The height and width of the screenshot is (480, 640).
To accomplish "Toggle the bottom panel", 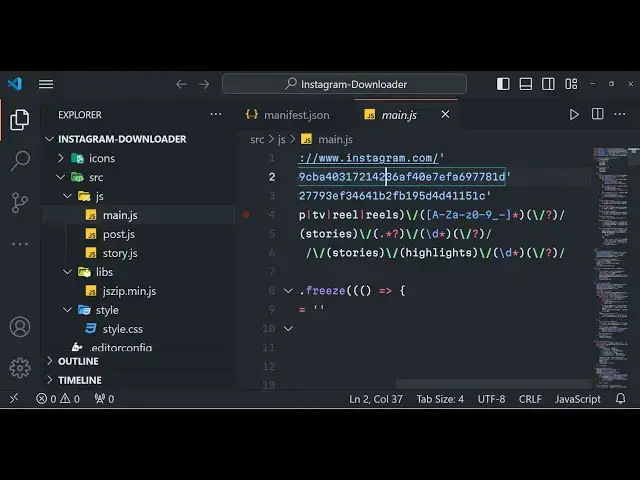I will (526, 84).
